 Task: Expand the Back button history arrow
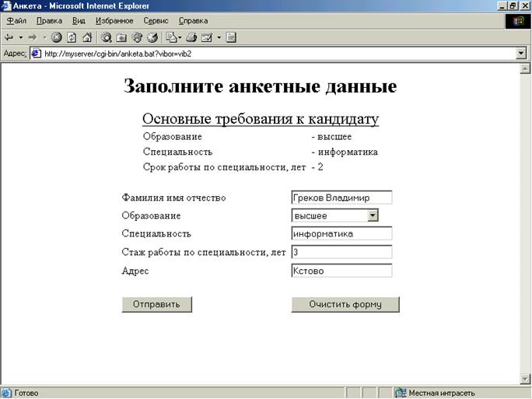20,37
